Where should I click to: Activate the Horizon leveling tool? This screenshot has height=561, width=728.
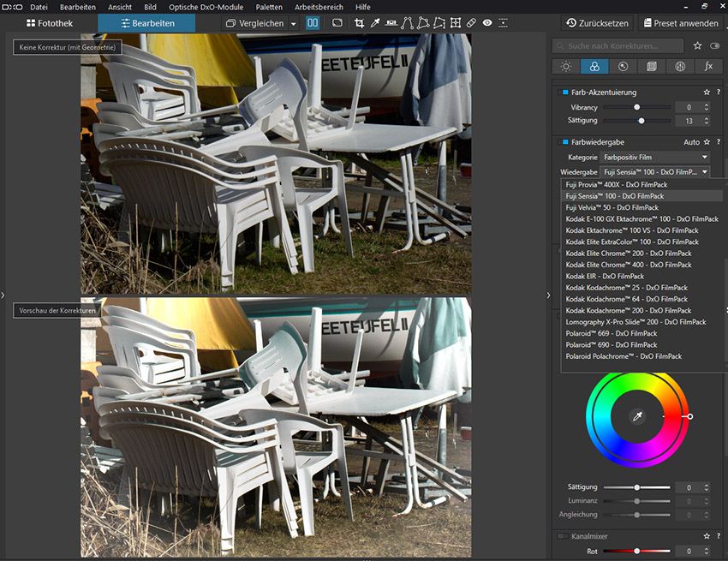tap(391, 23)
